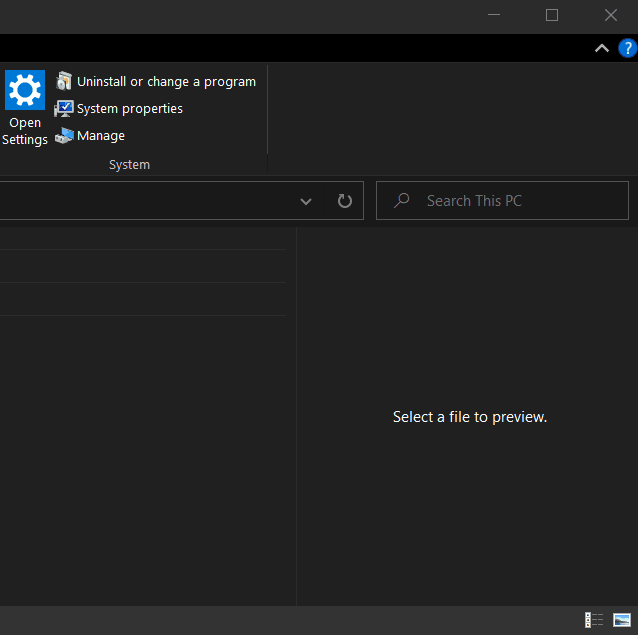Click the "Select a file to preview" pane
The image size is (638, 635).
tap(469, 417)
